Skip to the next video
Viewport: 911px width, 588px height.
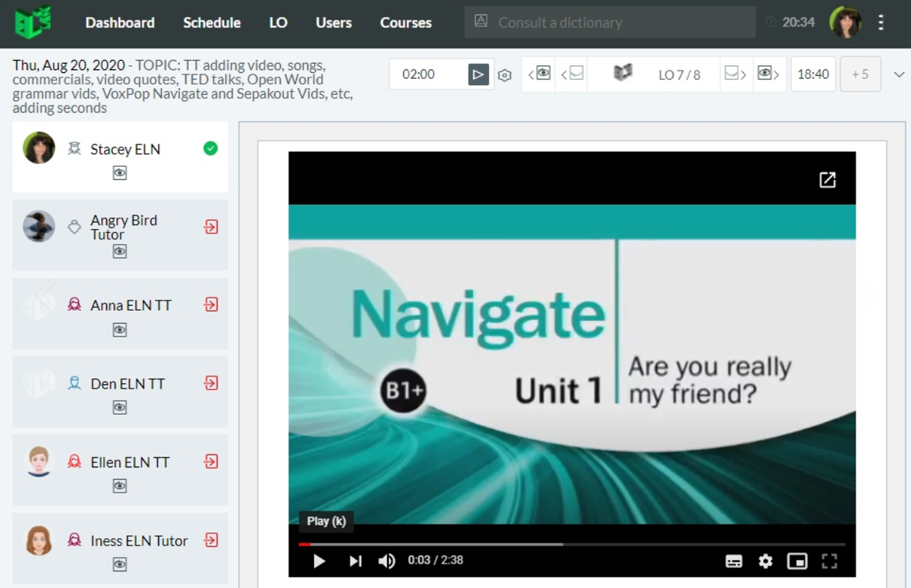point(355,561)
